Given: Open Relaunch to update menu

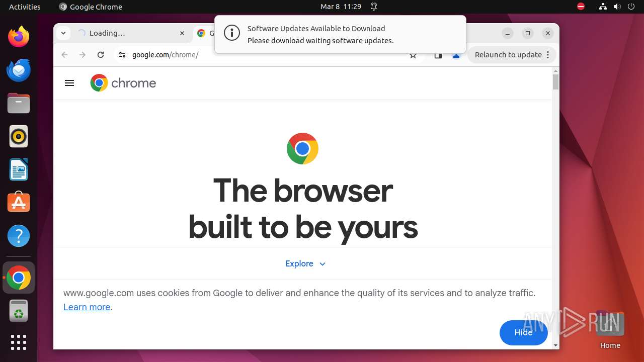Looking at the screenshot, I should point(512,55).
